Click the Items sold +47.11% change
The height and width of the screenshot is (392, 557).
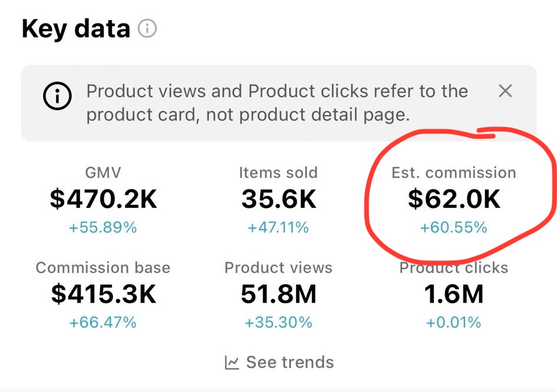click(x=278, y=228)
